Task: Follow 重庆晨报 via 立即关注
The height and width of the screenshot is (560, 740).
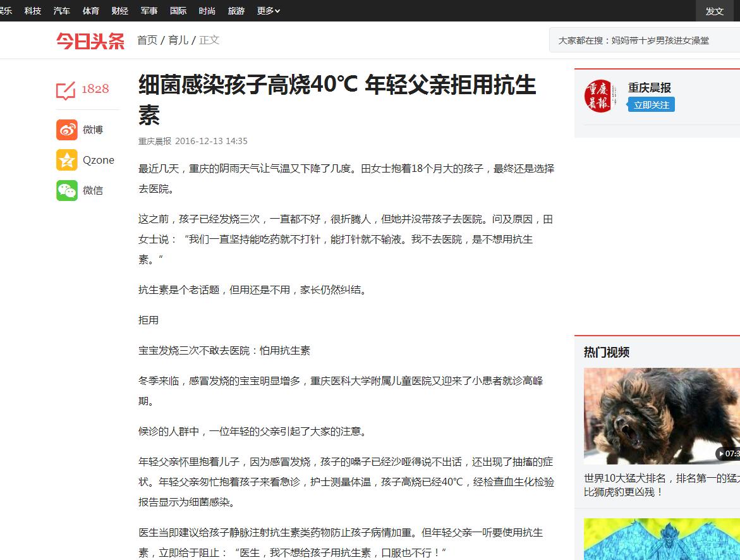Action: pyautogui.click(x=650, y=104)
